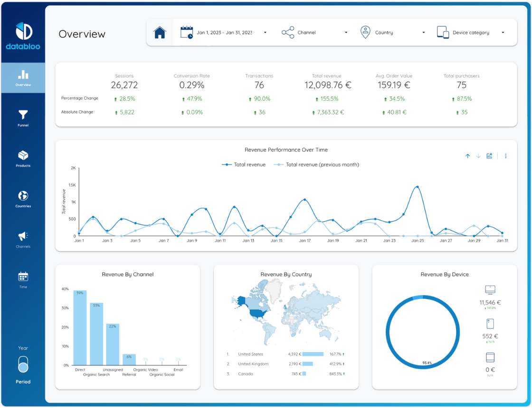The height and width of the screenshot is (408, 532).
Task: Click the Conversion Rate value 0.29%
Action: pyautogui.click(x=192, y=85)
